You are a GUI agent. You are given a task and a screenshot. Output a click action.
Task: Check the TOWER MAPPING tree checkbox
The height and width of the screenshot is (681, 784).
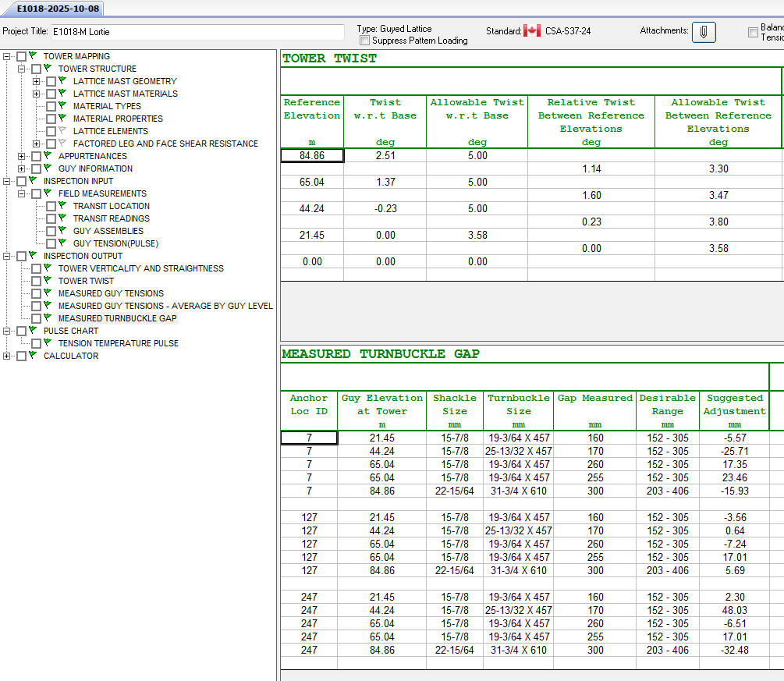pos(22,56)
